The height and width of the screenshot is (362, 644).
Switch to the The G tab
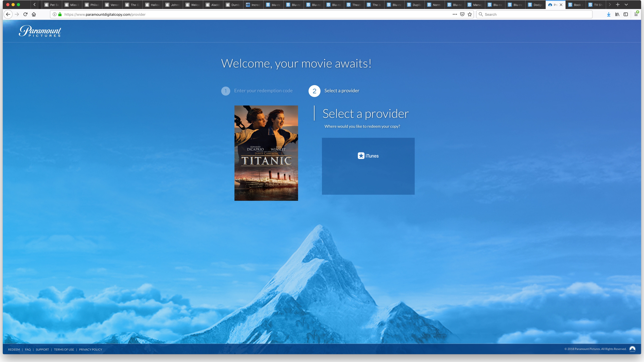pos(133,5)
